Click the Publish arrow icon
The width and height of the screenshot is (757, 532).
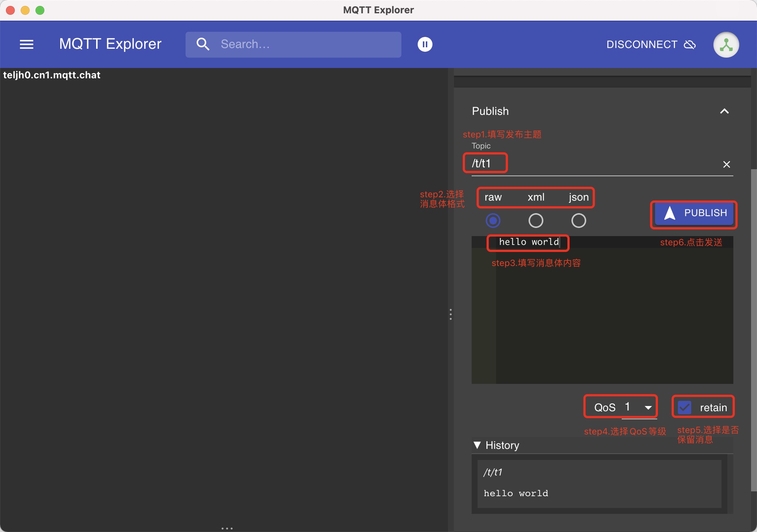pos(670,213)
